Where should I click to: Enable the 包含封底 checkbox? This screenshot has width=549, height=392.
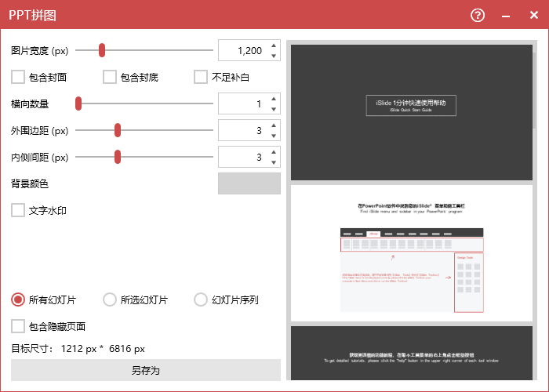tap(110, 77)
